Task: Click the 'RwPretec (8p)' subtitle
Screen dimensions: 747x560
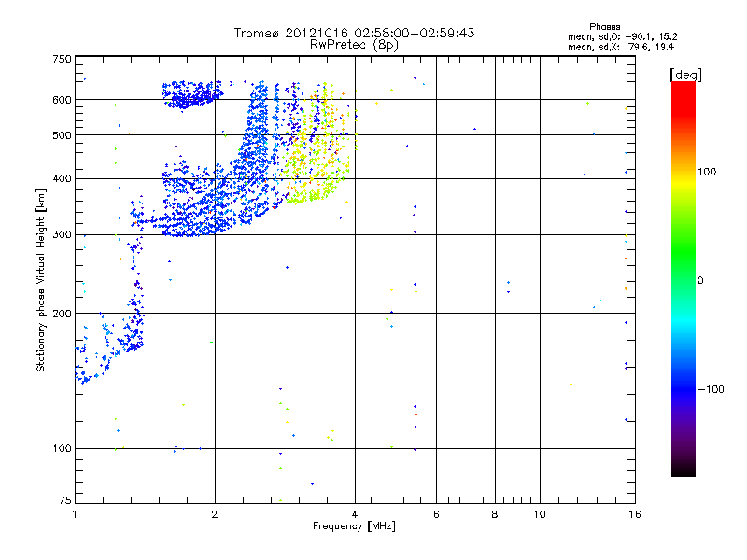Action: point(354,45)
